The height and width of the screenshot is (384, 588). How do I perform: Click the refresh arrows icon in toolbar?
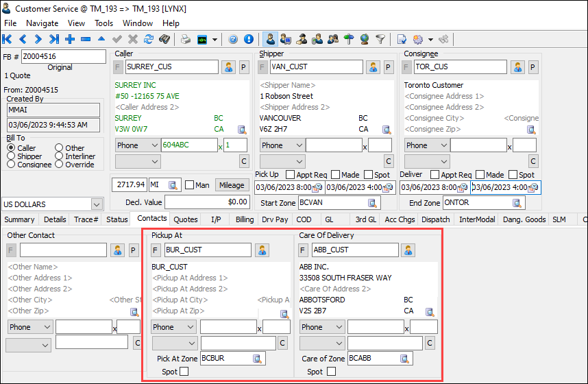[x=148, y=39]
